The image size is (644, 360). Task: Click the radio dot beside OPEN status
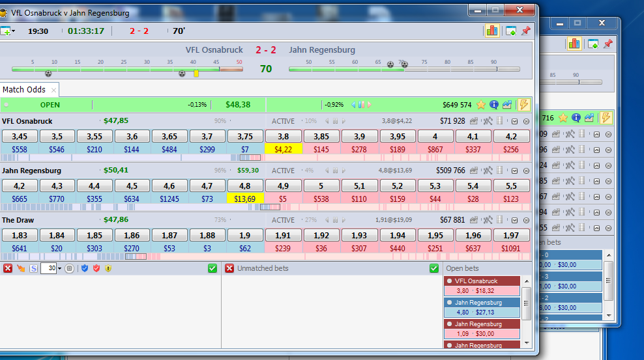[6, 105]
